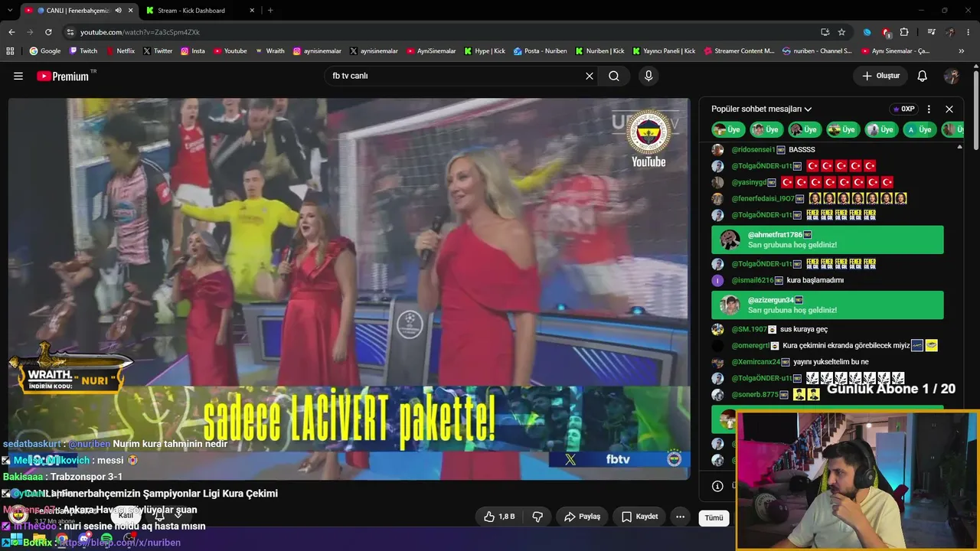Open the Hype | Kick bookmark
The height and width of the screenshot is (551, 980).
point(485,51)
